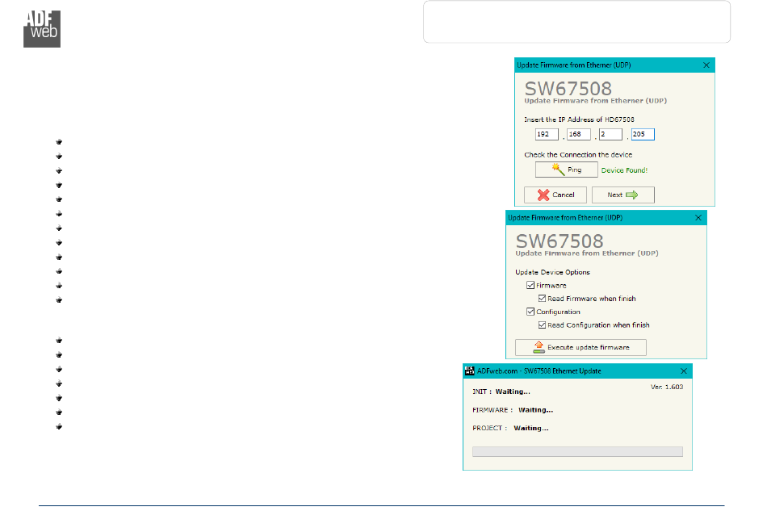The image size is (767, 532).
Task: Click the update progress bar
Action: tap(576, 452)
